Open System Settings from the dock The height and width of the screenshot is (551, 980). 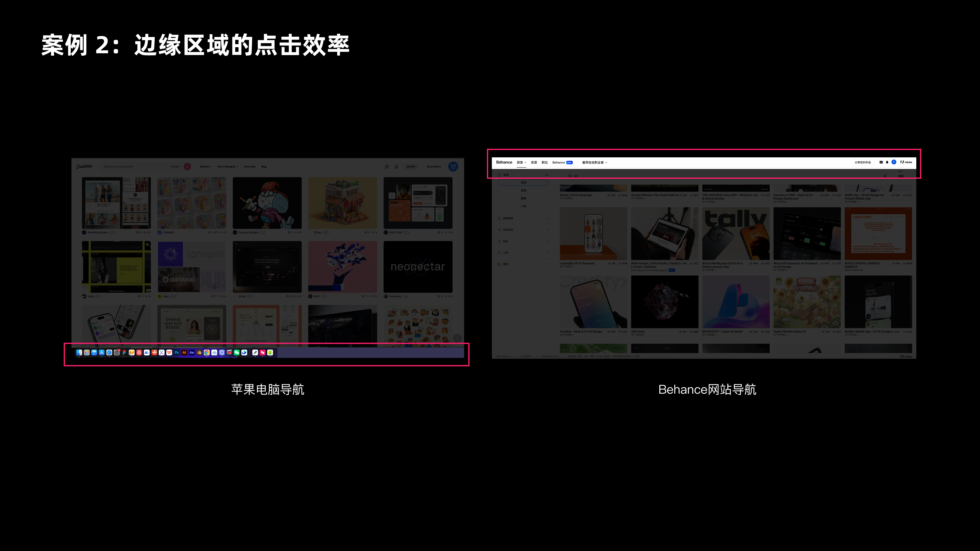coord(117,353)
